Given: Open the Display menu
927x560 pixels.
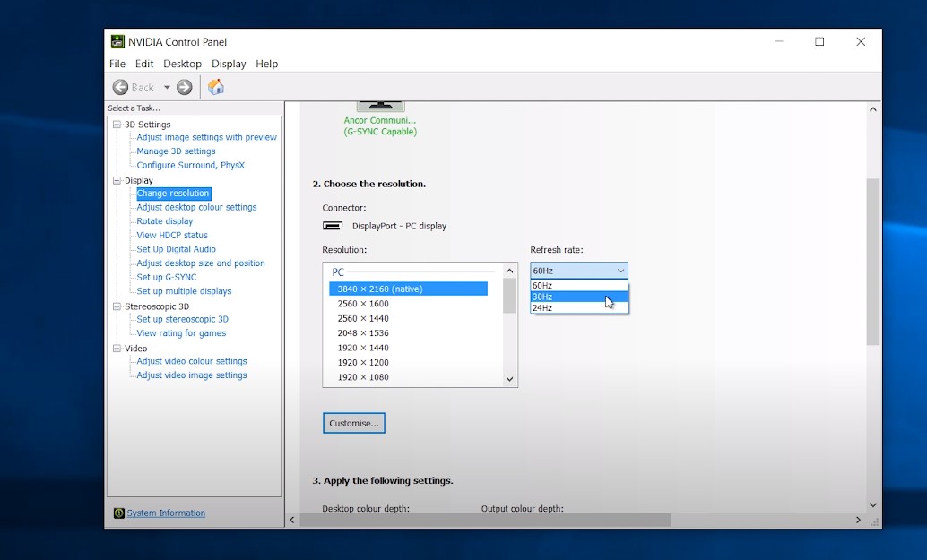Looking at the screenshot, I should [x=229, y=64].
